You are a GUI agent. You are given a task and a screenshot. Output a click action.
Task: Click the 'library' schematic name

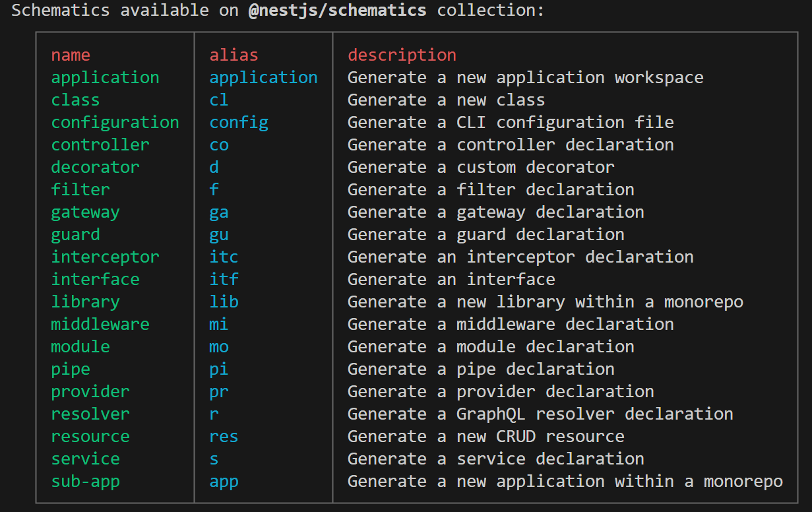click(86, 302)
